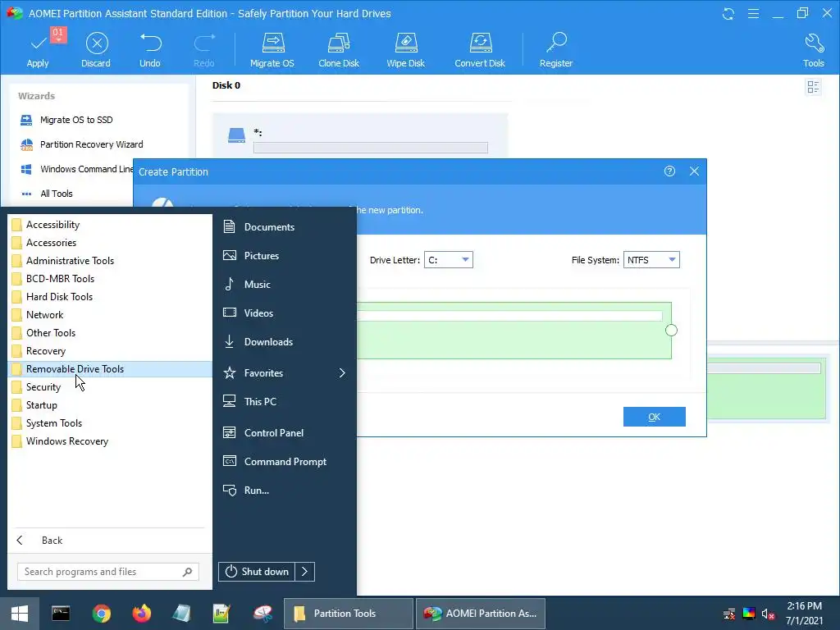
Task: Open the Tools wrench menu
Action: [813, 50]
